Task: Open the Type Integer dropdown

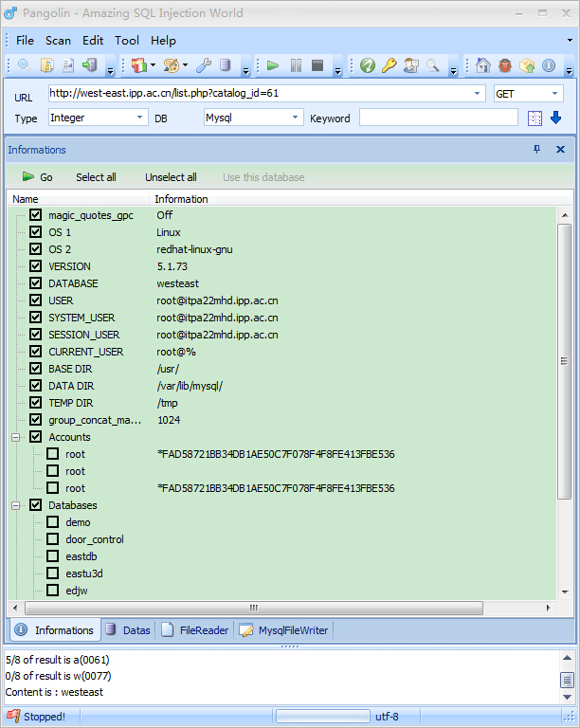Action: [139, 118]
